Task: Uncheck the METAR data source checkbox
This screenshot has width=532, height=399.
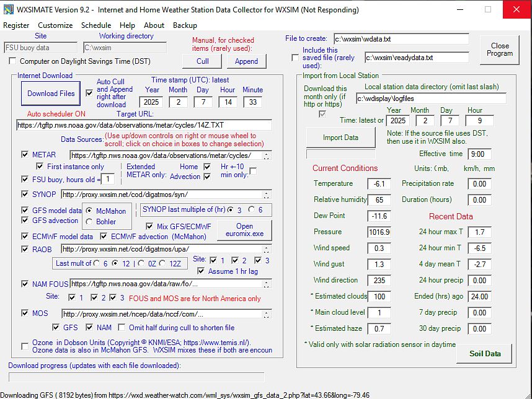Action: tap(25, 155)
